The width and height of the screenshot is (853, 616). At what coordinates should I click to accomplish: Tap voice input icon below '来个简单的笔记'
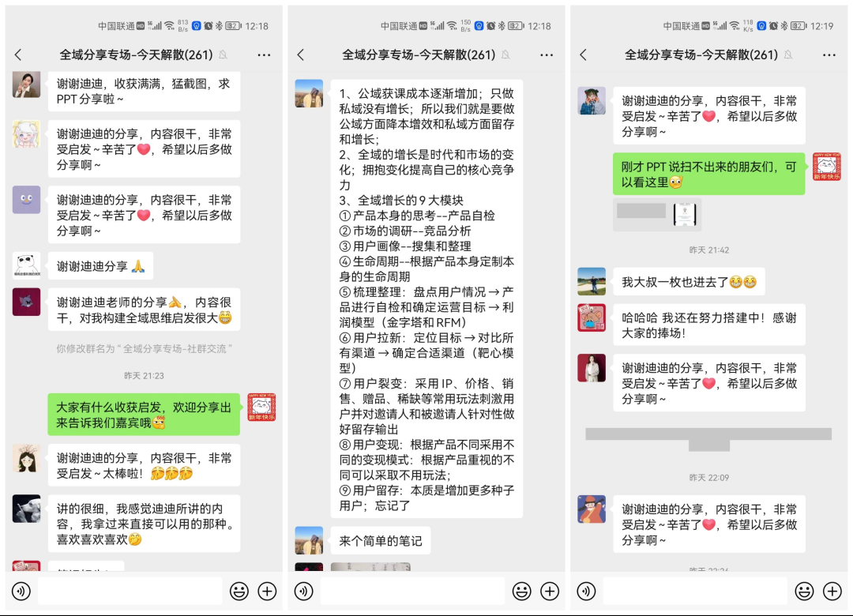pos(303,591)
